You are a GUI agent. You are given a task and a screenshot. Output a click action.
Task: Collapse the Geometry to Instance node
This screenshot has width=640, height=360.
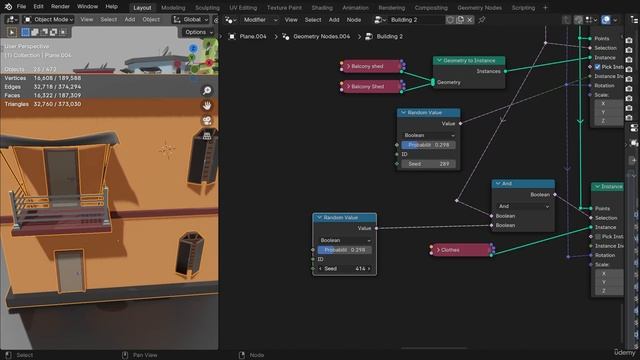click(x=440, y=60)
